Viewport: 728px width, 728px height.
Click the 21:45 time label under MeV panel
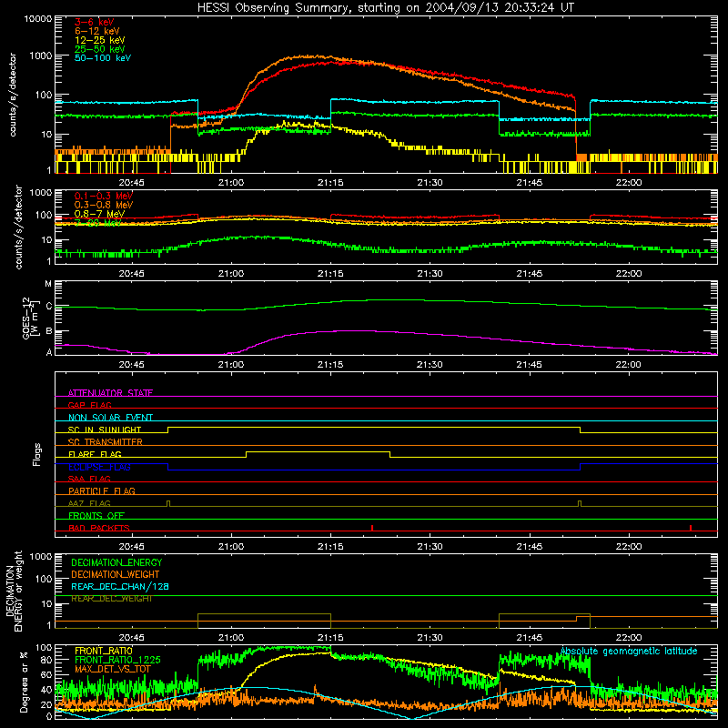pos(530,274)
